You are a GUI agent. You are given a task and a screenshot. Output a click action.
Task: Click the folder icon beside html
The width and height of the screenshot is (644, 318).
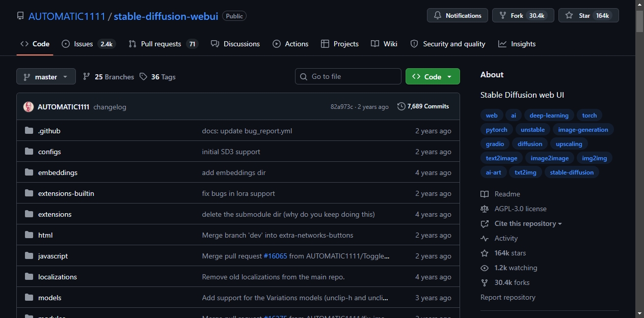pyautogui.click(x=29, y=235)
